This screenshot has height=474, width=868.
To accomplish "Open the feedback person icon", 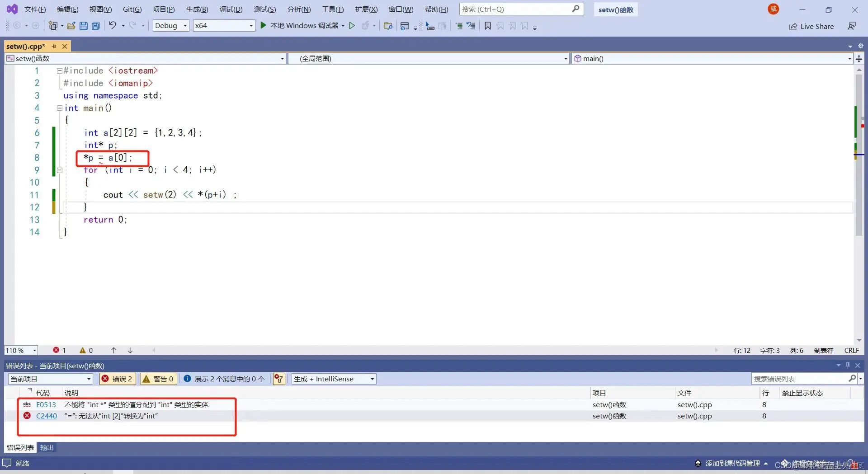I will click(852, 26).
